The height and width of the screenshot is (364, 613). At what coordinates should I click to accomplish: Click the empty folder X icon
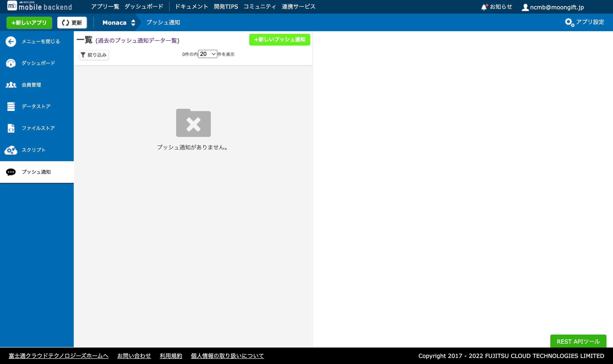click(193, 123)
